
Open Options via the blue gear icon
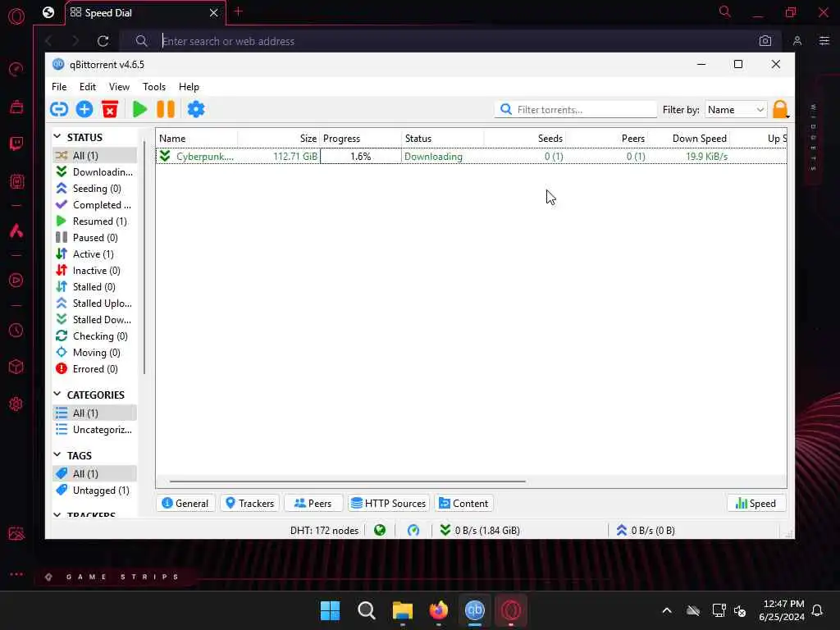[x=196, y=109]
